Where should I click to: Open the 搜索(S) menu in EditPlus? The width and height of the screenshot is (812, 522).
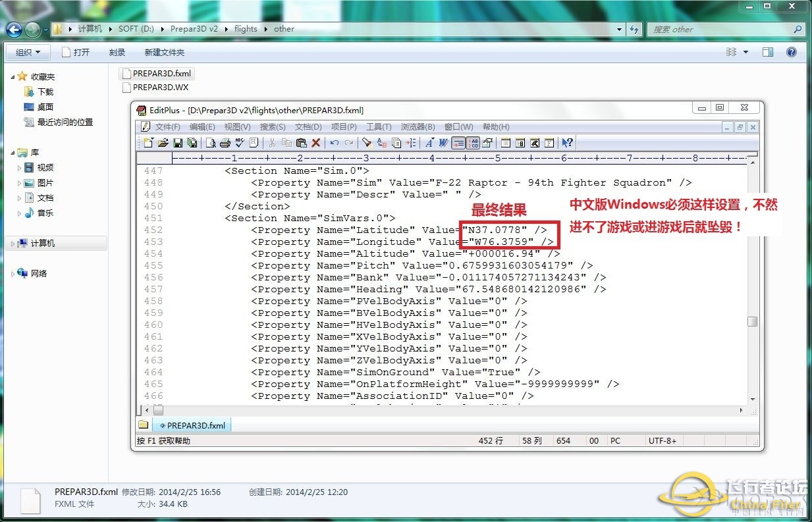tap(272, 127)
